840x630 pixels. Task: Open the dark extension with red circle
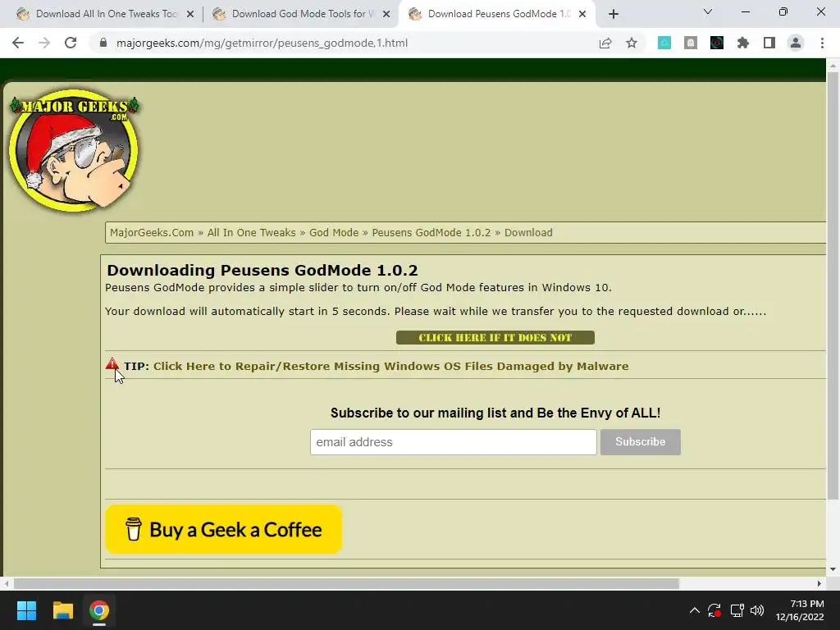717,43
